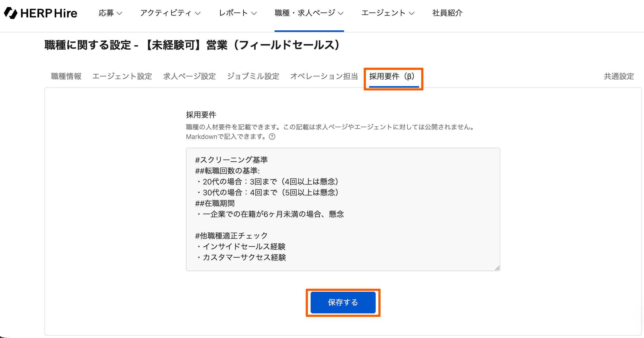Select the オペレーション担当 tab
Image resolution: width=644 pixels, height=338 pixels.
[x=324, y=76]
